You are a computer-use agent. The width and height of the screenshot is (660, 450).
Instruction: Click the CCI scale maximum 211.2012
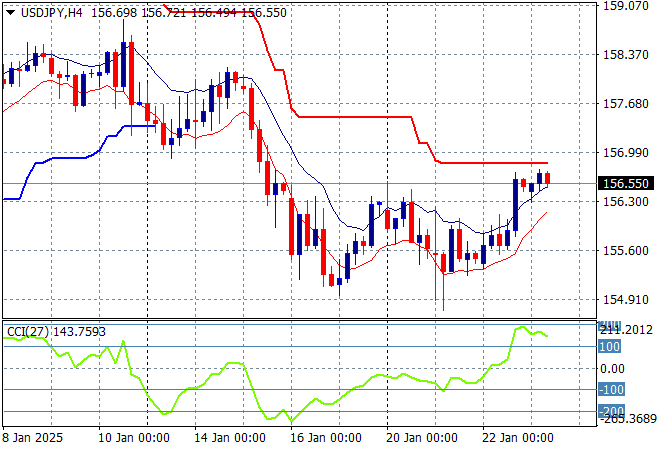pos(626,330)
